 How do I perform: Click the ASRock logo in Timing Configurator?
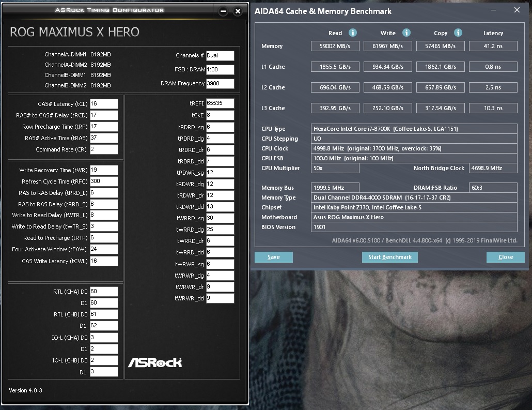point(155,362)
